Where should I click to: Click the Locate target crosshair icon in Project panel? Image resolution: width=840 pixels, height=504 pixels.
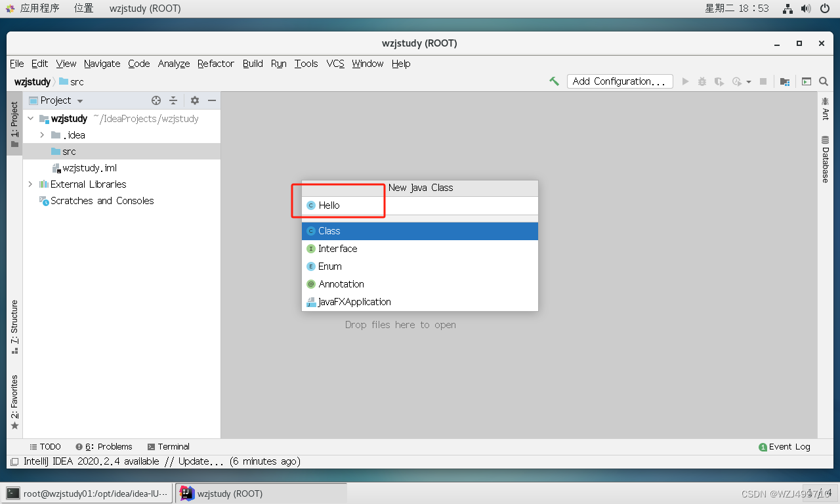(156, 100)
